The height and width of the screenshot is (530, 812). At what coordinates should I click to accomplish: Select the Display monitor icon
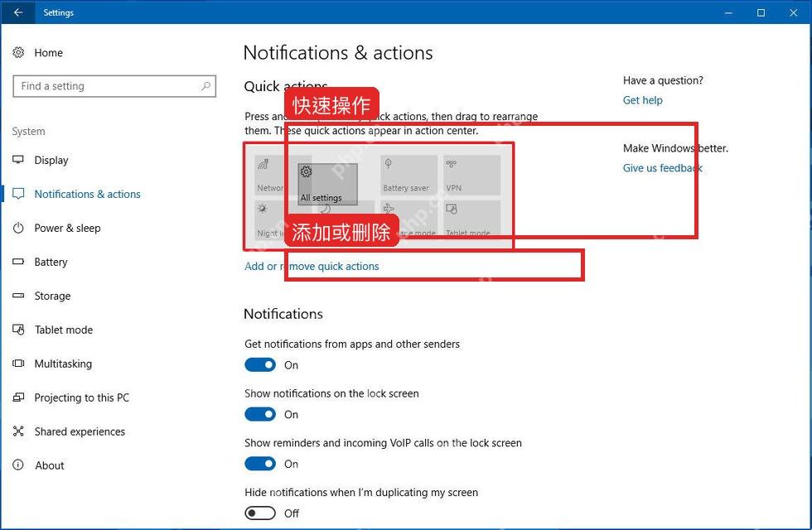18,160
